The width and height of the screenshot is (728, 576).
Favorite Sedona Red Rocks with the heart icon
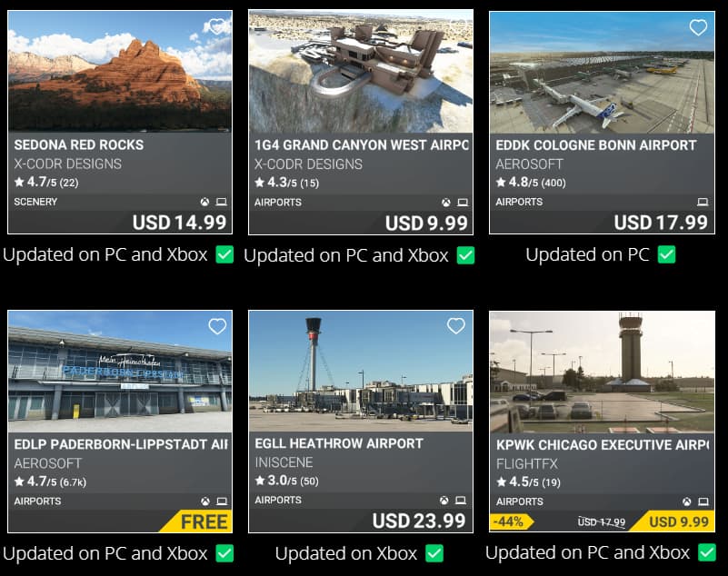click(x=217, y=26)
